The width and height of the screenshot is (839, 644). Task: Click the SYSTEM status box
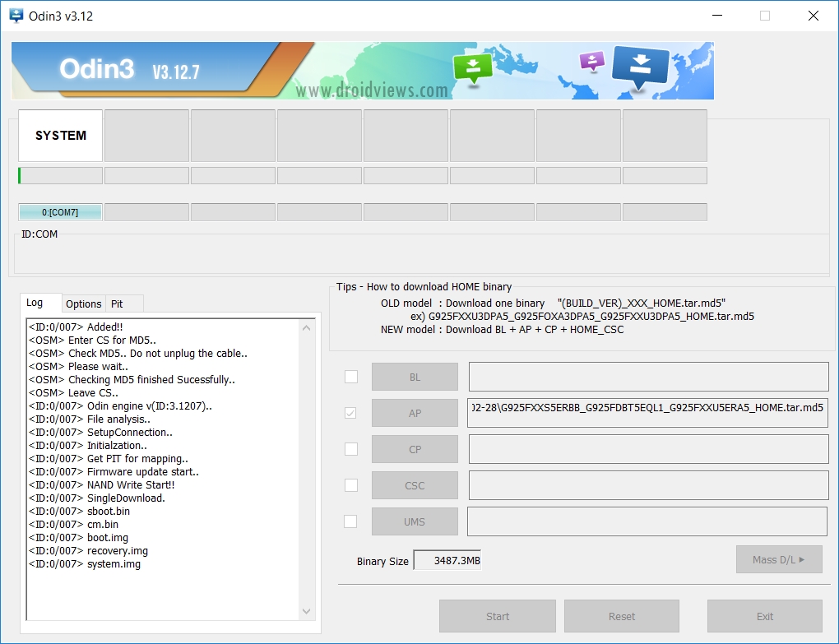61,136
